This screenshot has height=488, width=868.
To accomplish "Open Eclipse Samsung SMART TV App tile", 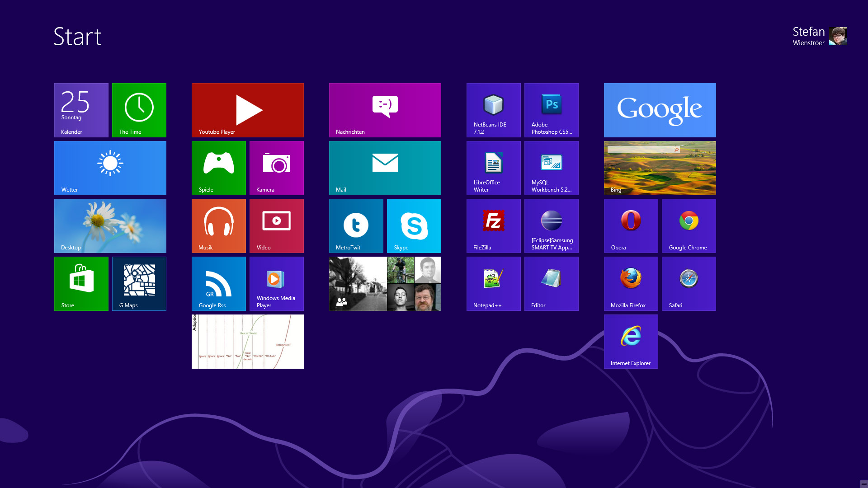I will point(552,226).
